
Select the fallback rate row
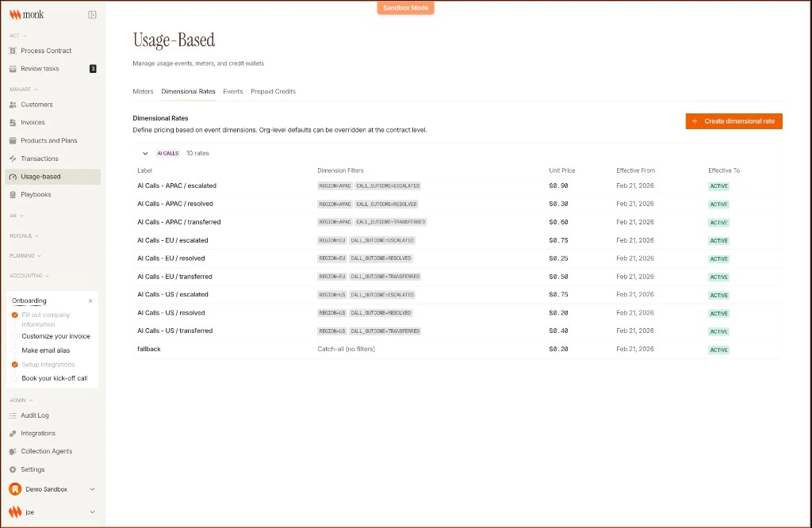[457, 350]
